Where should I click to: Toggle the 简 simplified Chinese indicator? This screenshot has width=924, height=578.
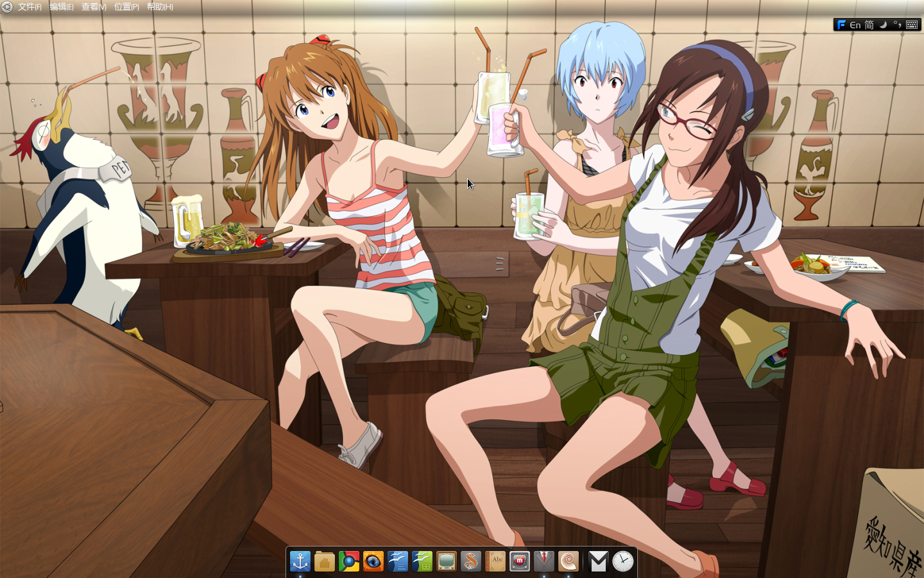pos(869,24)
